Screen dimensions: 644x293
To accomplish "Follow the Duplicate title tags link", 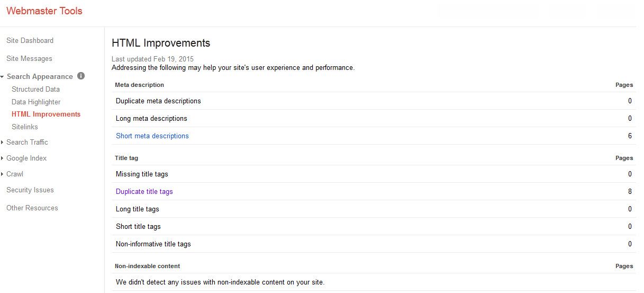I will point(144,192).
